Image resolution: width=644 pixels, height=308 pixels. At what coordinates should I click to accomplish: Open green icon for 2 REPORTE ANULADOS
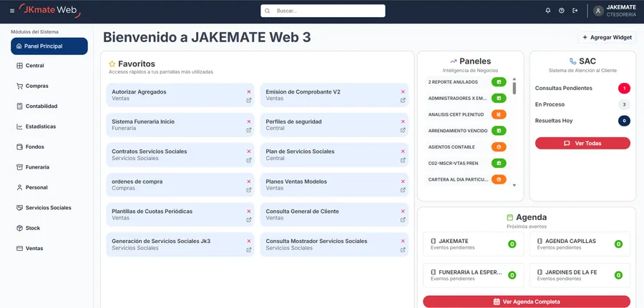[x=499, y=82]
